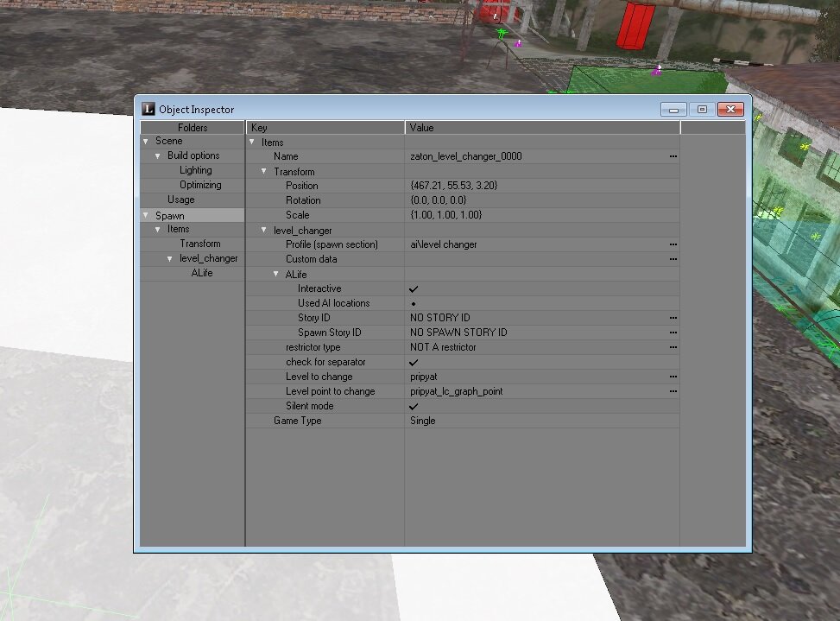Open the Level point to change ellipsis picker
The height and width of the screenshot is (621, 840).
point(673,391)
